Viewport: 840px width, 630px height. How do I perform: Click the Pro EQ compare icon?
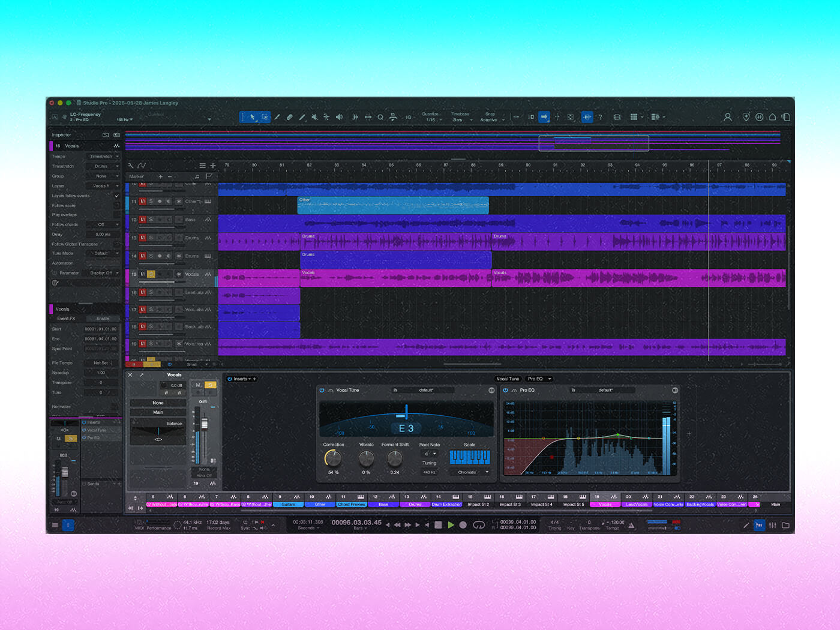pos(675,391)
